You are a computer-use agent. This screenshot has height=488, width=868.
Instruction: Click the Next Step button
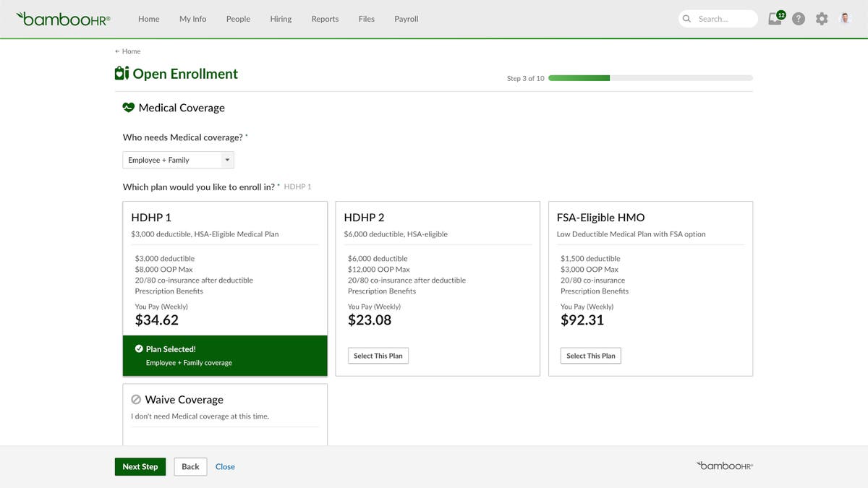pyautogui.click(x=140, y=466)
